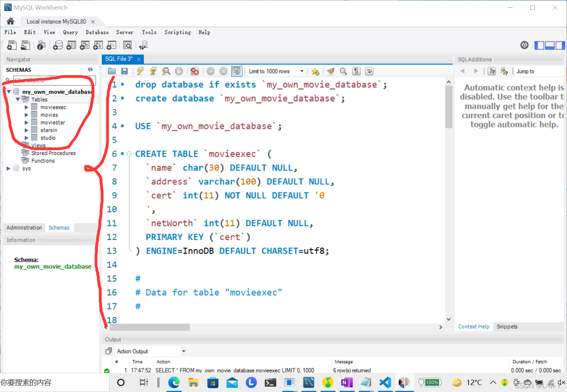
Task: Go to the Workbench home screen
Action: (10, 21)
